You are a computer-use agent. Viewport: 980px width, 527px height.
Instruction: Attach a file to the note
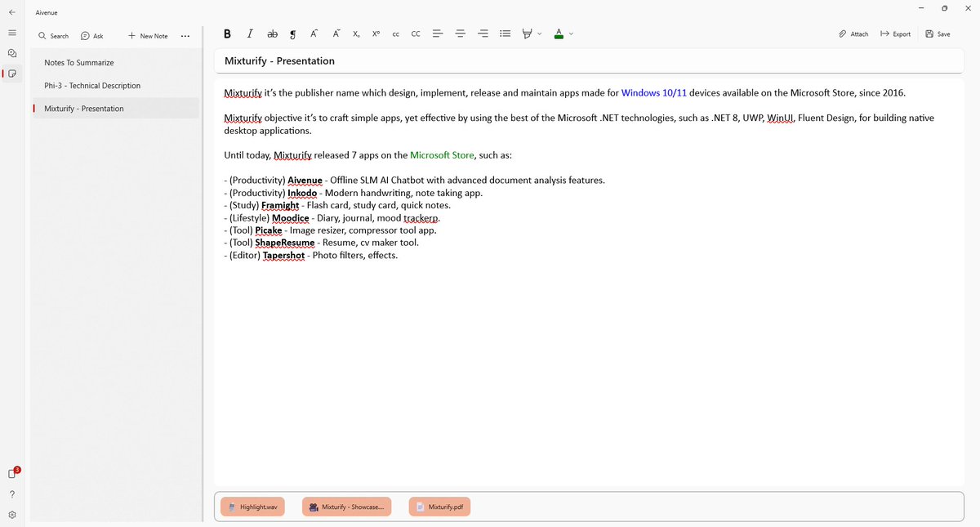tap(853, 34)
